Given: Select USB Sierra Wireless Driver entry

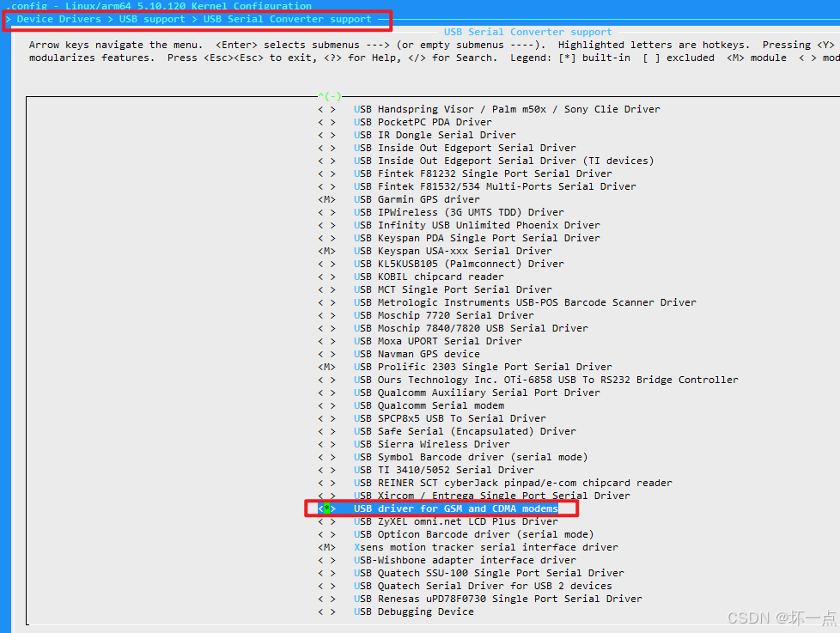Looking at the screenshot, I should 431,444.
